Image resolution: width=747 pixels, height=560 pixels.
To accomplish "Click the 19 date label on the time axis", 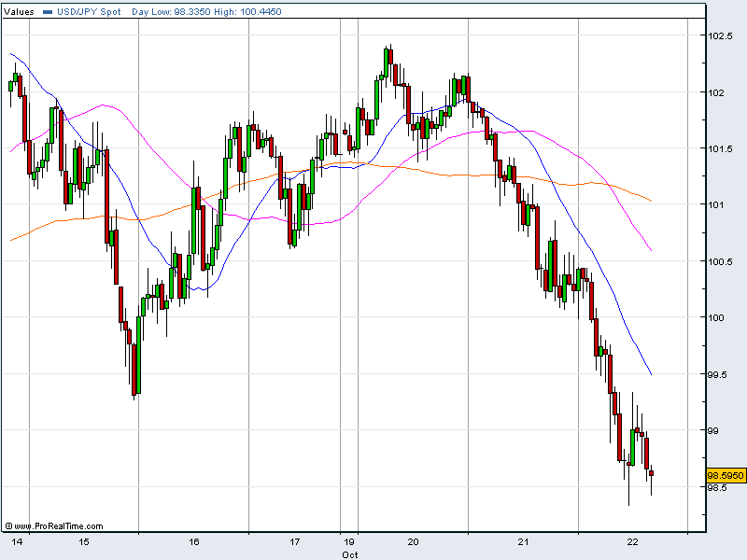I will (349, 541).
